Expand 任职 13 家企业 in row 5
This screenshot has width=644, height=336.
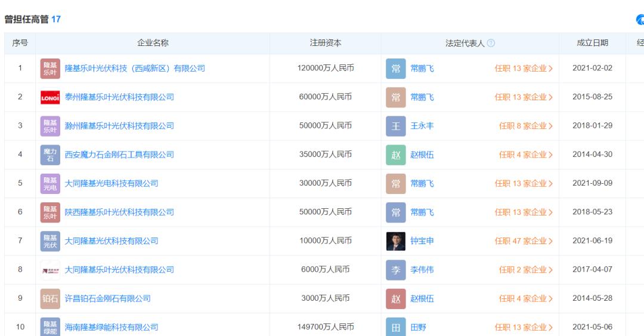pyautogui.click(x=524, y=183)
